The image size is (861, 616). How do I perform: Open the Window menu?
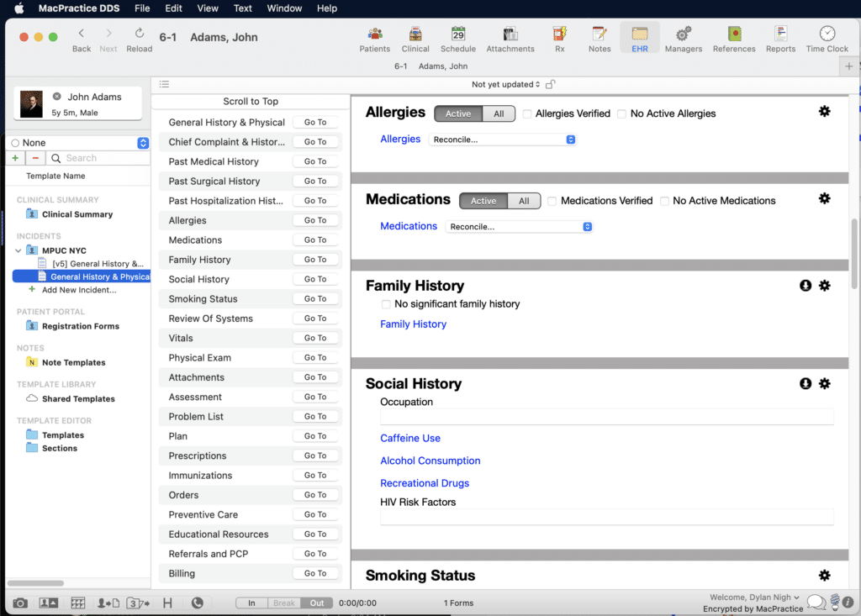point(284,8)
